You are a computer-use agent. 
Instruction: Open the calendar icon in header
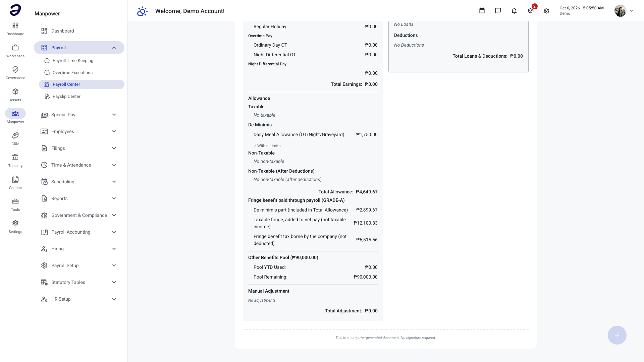click(x=482, y=11)
